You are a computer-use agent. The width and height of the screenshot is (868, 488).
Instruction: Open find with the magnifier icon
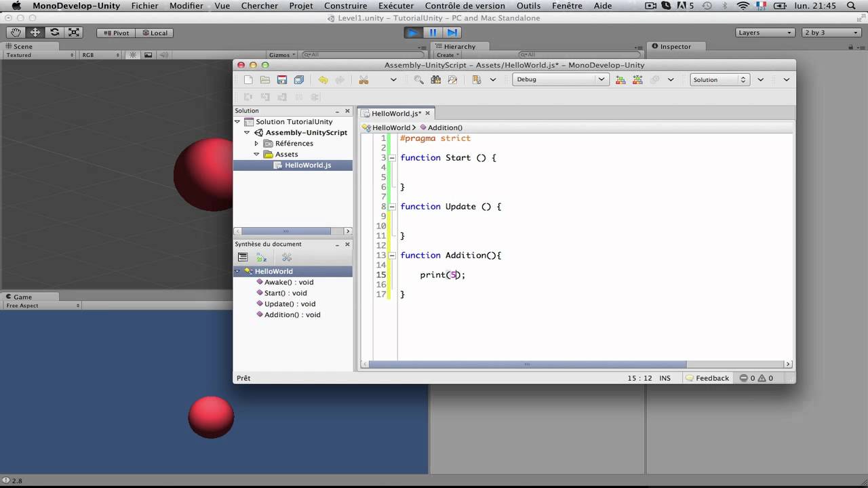(418, 80)
